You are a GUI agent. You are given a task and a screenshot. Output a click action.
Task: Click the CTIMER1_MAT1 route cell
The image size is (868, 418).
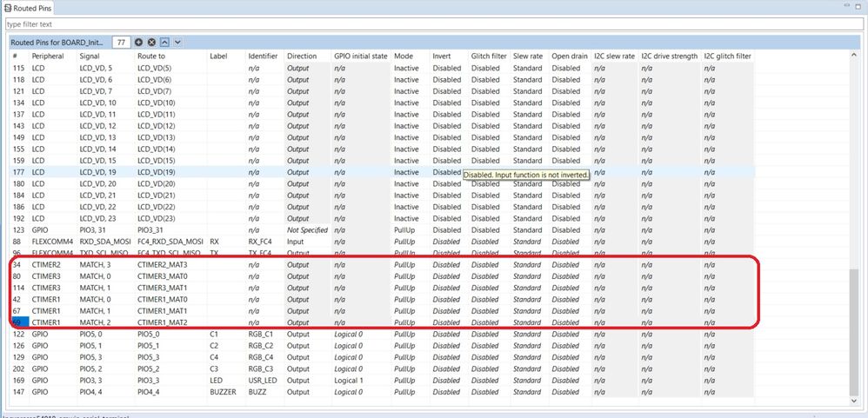point(164,311)
